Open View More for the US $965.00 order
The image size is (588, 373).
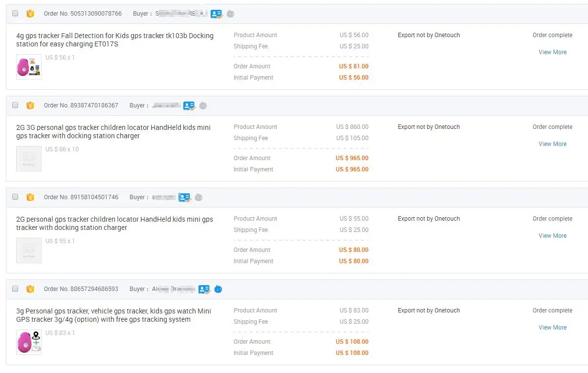[x=552, y=144]
